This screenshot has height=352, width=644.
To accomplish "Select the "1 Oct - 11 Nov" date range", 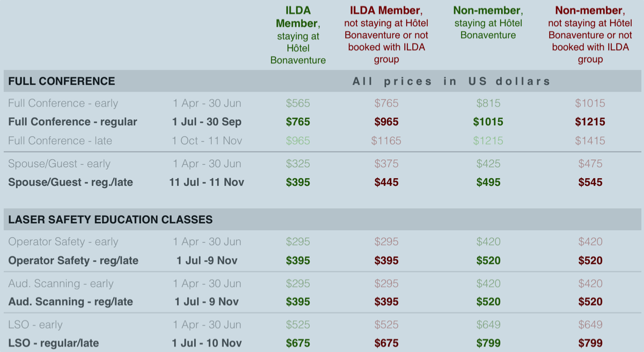I will pyautogui.click(x=207, y=141).
